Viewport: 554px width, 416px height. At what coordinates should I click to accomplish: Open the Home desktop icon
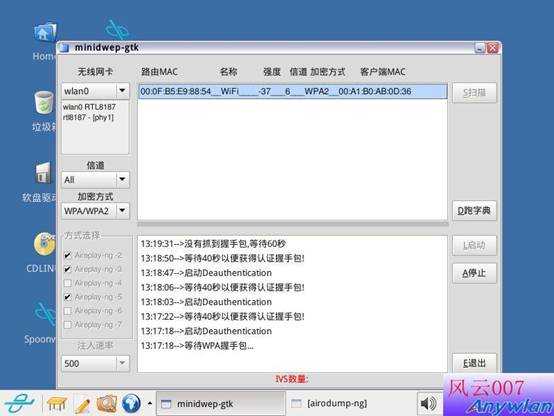[x=45, y=34]
